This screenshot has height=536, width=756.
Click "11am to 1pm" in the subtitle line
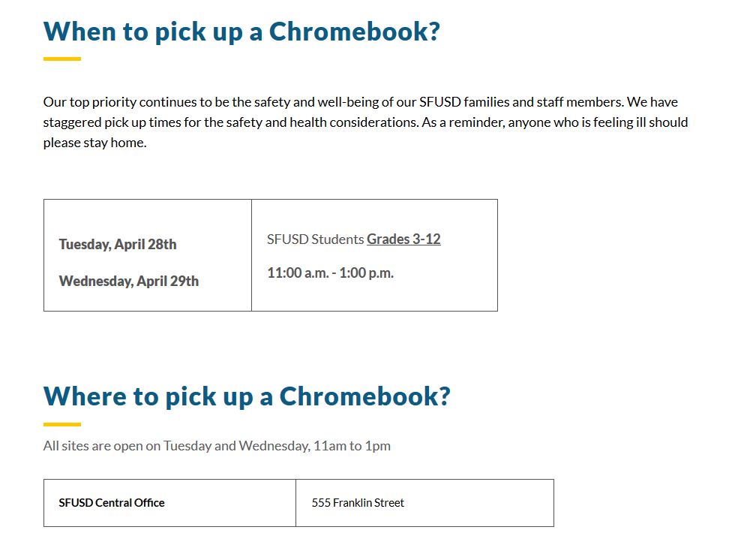pos(352,446)
